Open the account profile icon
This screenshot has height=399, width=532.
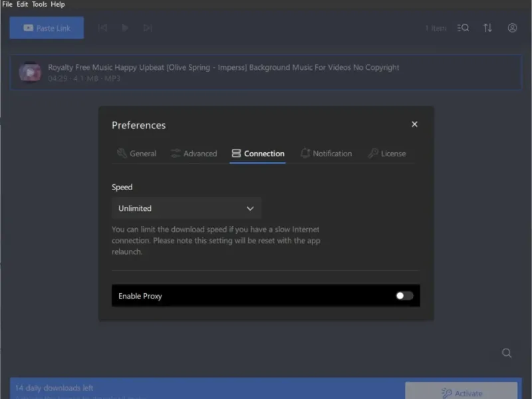click(x=512, y=28)
